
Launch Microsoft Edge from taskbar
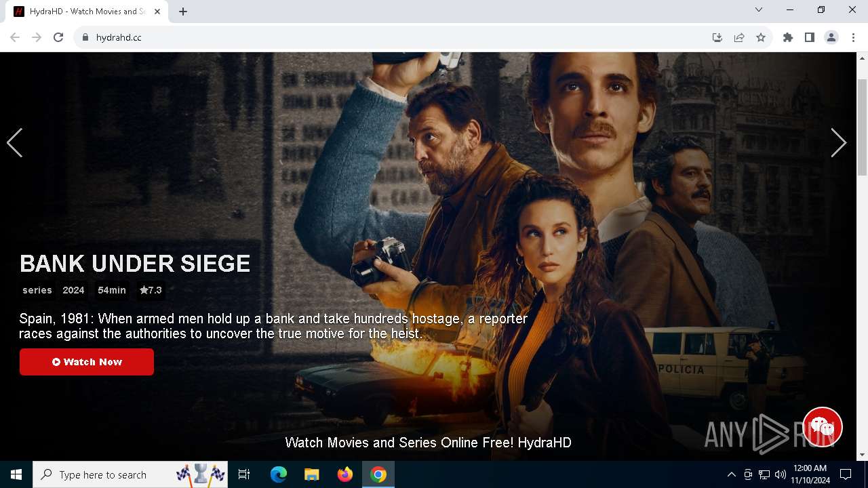pos(279,474)
